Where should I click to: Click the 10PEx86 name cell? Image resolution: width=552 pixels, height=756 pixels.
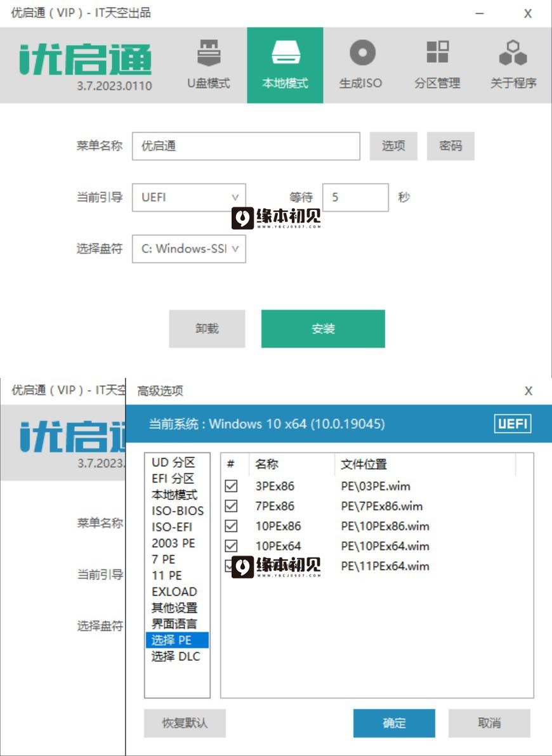(x=278, y=526)
